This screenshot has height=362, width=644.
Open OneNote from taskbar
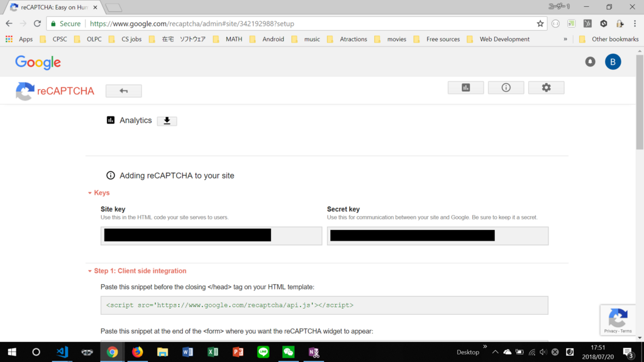click(x=314, y=352)
